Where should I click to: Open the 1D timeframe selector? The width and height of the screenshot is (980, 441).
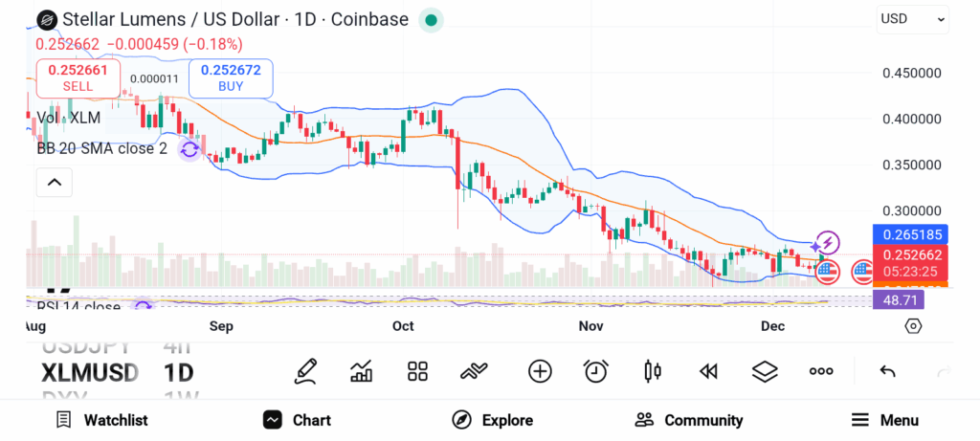click(x=179, y=371)
